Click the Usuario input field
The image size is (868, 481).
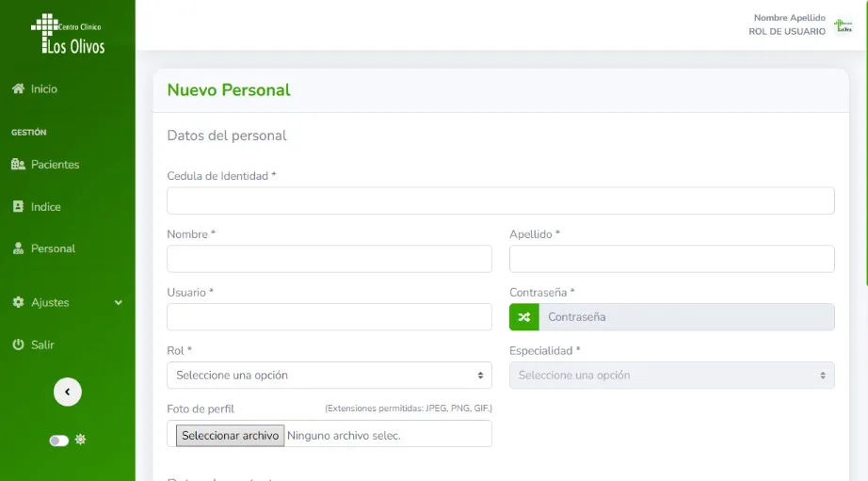pyautogui.click(x=330, y=317)
